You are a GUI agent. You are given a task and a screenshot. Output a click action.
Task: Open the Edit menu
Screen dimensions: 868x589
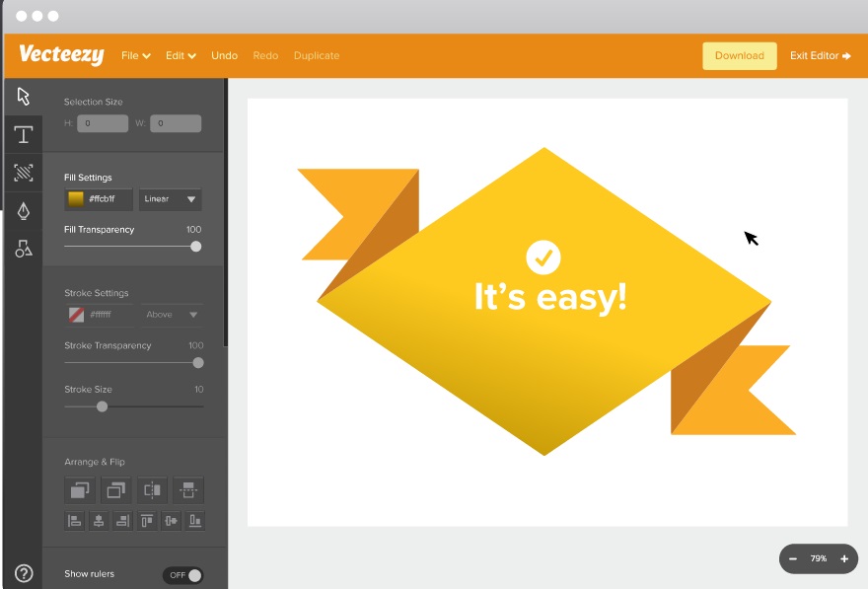(180, 55)
